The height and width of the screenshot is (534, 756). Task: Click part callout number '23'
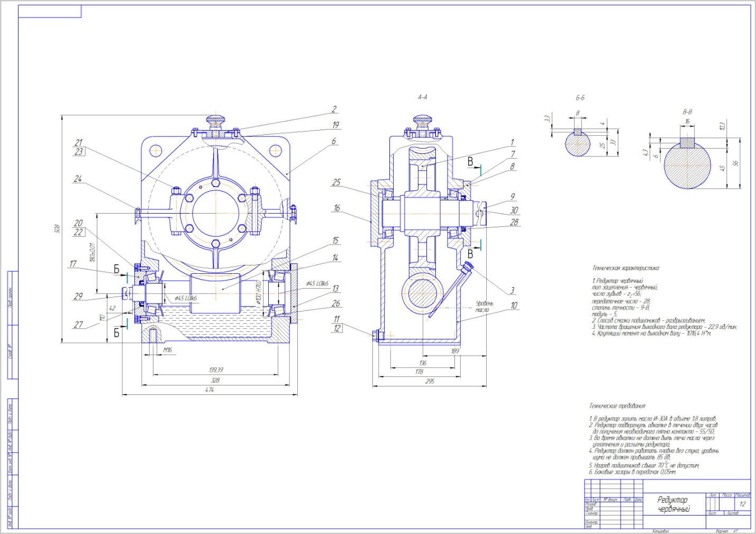pos(79,152)
